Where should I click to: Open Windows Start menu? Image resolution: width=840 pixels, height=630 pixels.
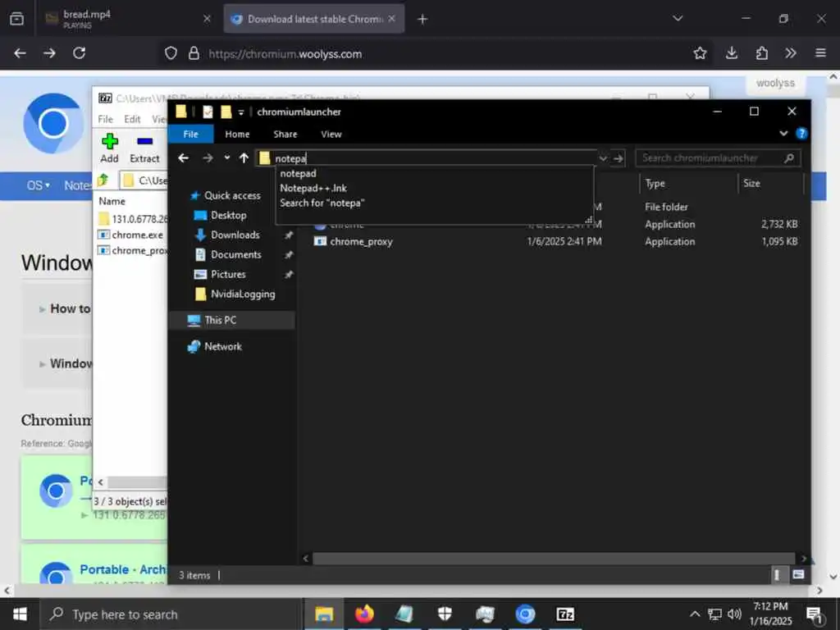(20, 614)
